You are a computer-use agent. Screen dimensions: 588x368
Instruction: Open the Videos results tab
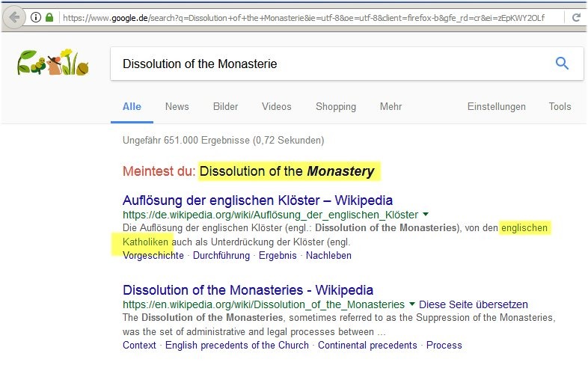(x=276, y=106)
